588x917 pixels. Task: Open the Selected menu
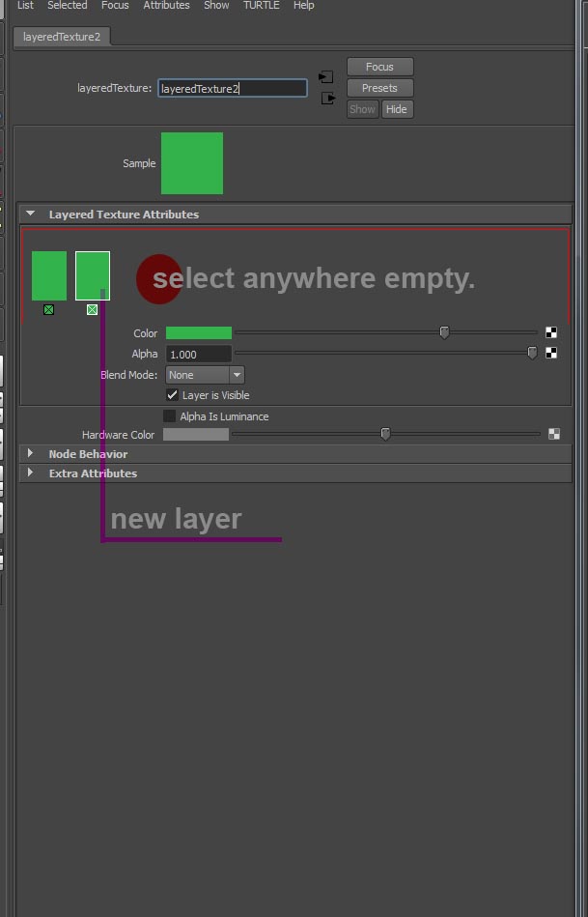(x=68, y=5)
